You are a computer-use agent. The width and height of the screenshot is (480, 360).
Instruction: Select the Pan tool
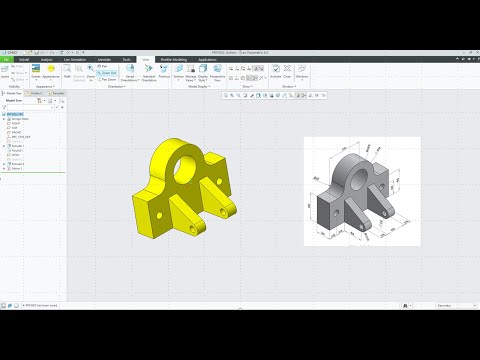pyautogui.click(x=102, y=66)
